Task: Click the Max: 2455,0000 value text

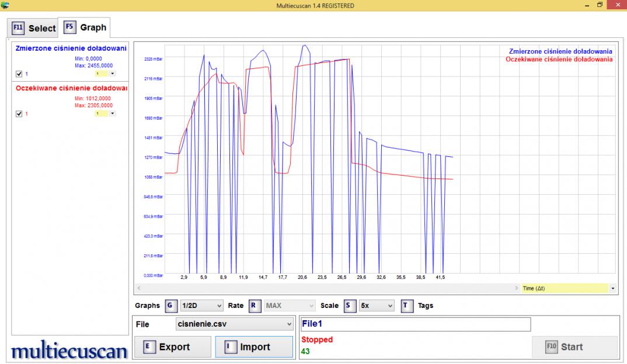Action: pos(93,65)
